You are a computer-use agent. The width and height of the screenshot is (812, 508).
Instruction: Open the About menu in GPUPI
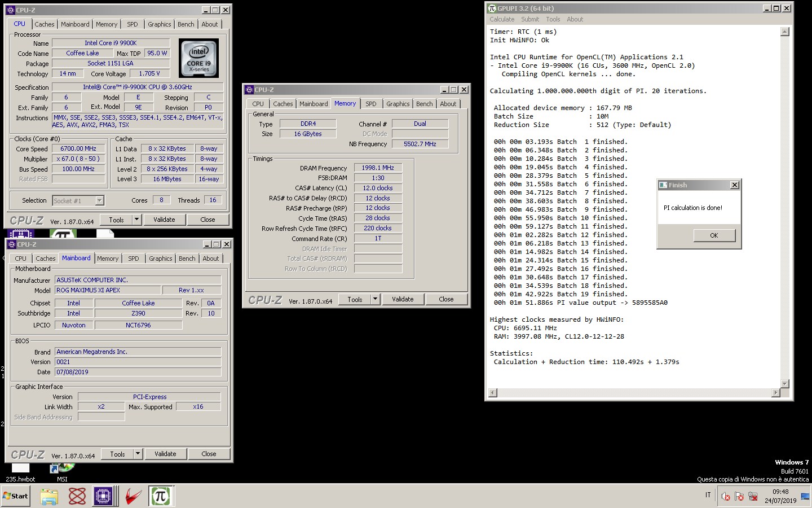pos(575,19)
